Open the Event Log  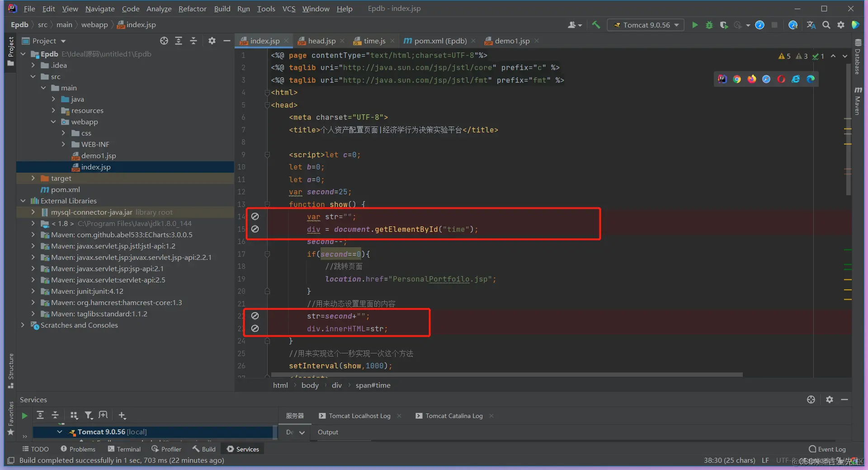827,449
